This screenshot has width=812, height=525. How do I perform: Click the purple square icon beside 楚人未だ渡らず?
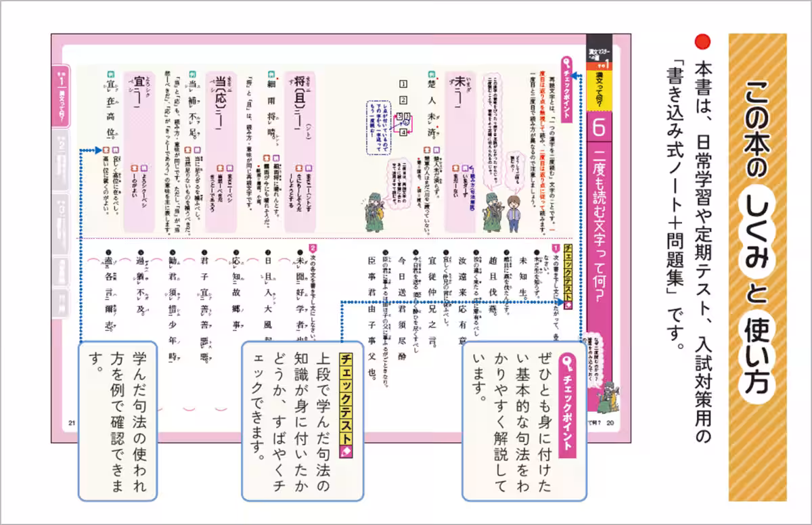[x=436, y=149]
